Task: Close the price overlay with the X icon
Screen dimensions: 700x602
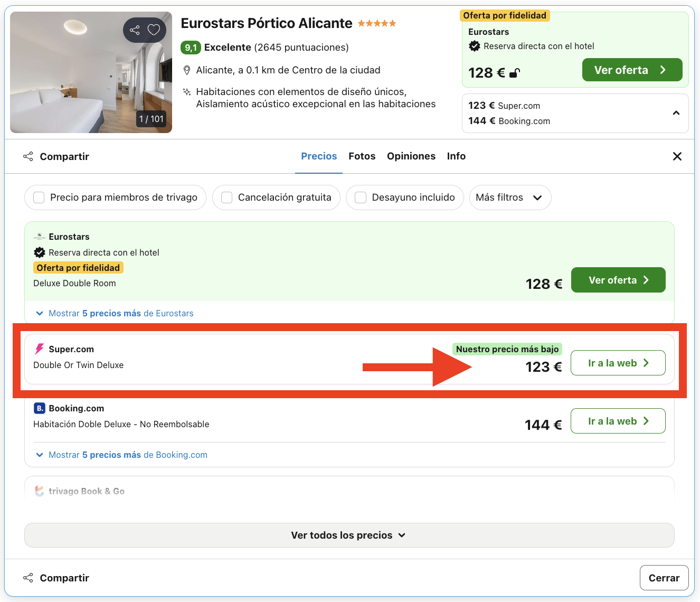Action: click(677, 156)
